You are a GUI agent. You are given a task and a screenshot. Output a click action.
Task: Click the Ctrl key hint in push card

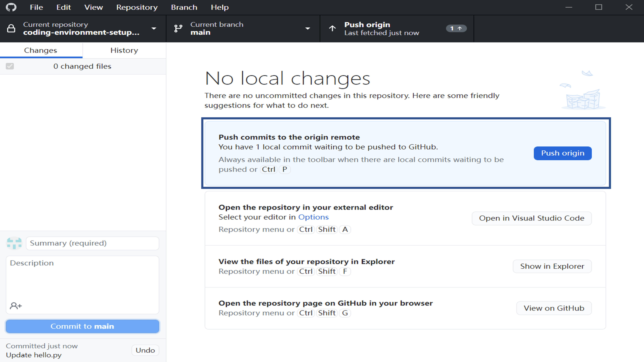(269, 169)
